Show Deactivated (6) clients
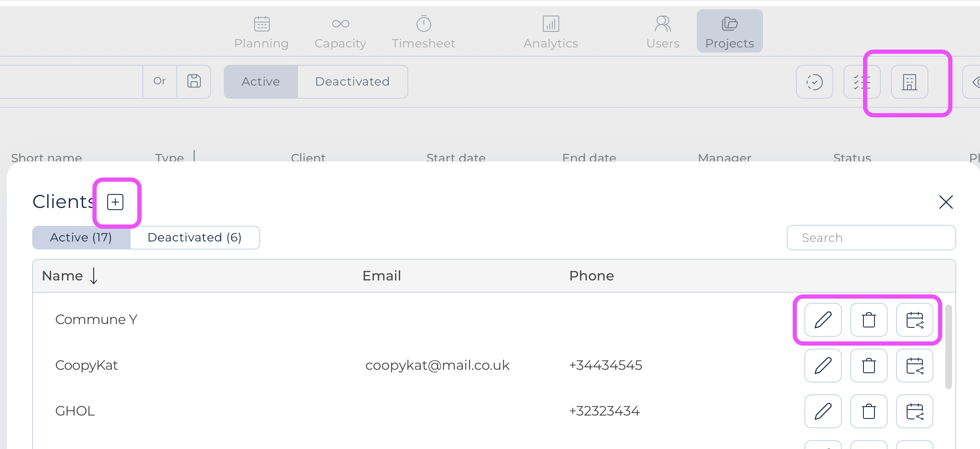The height and width of the screenshot is (449, 980). coord(195,238)
